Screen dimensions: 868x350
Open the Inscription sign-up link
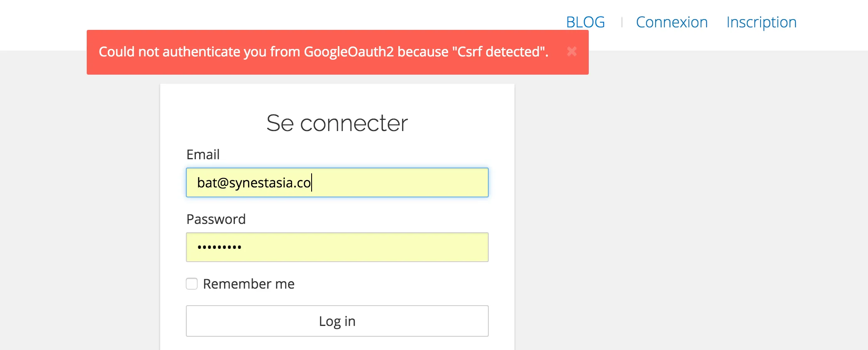coord(761,22)
